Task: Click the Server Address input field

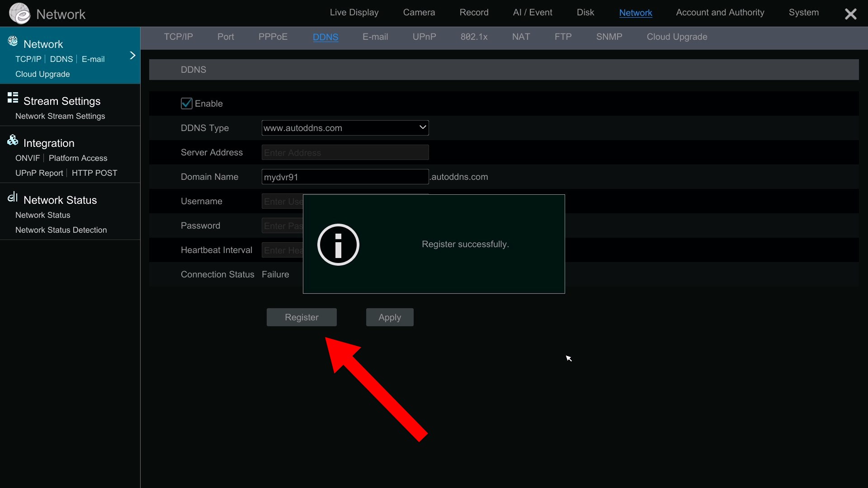Action: click(x=345, y=152)
